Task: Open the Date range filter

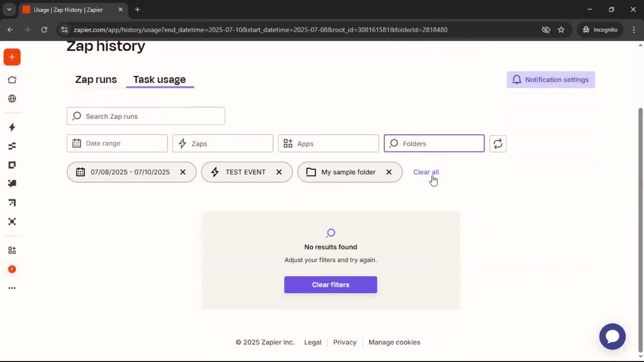Action: (117, 143)
